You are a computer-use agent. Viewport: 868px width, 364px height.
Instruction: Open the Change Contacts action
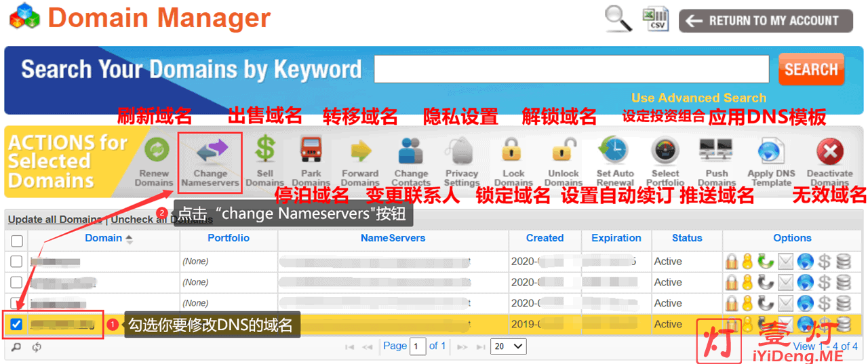[x=412, y=150]
